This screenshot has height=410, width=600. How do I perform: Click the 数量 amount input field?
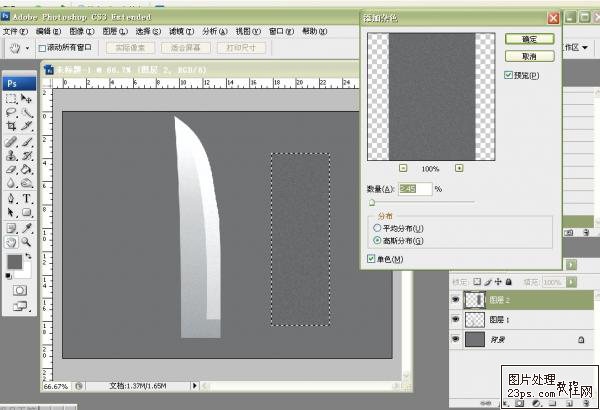[415, 189]
